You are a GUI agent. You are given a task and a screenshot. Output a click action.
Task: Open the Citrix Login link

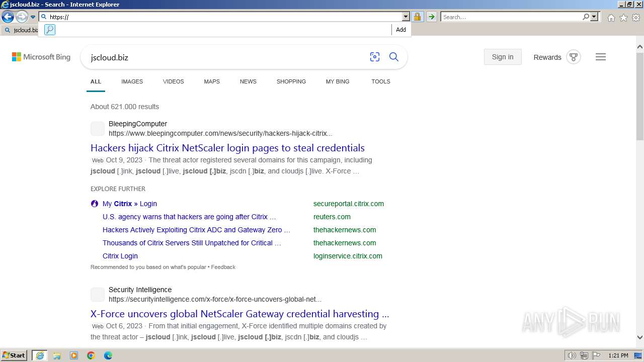coord(120,256)
